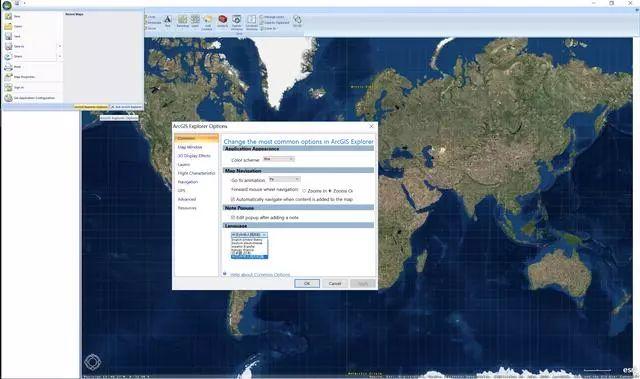
Task: Choose Save As in the application menu
Action: click(29, 47)
